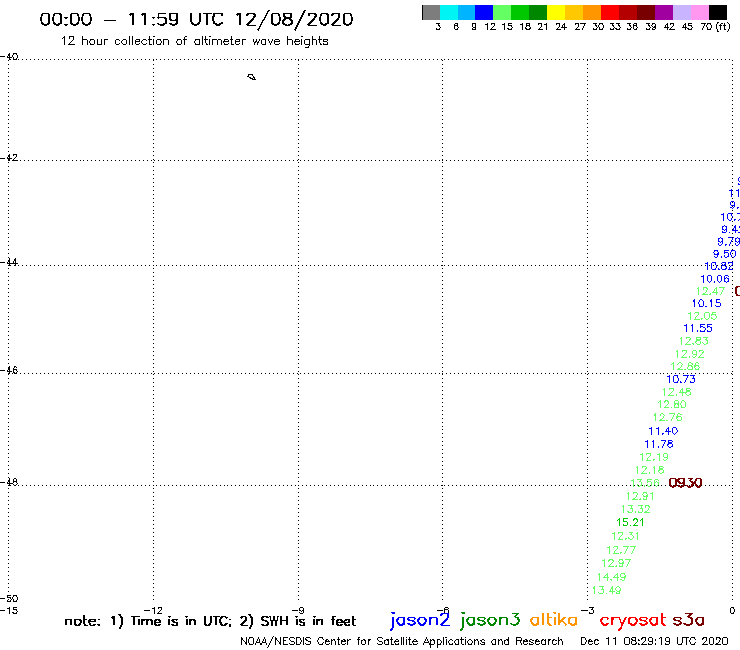
Task: Click the wave height value 12.91
Action: [x=640, y=496]
